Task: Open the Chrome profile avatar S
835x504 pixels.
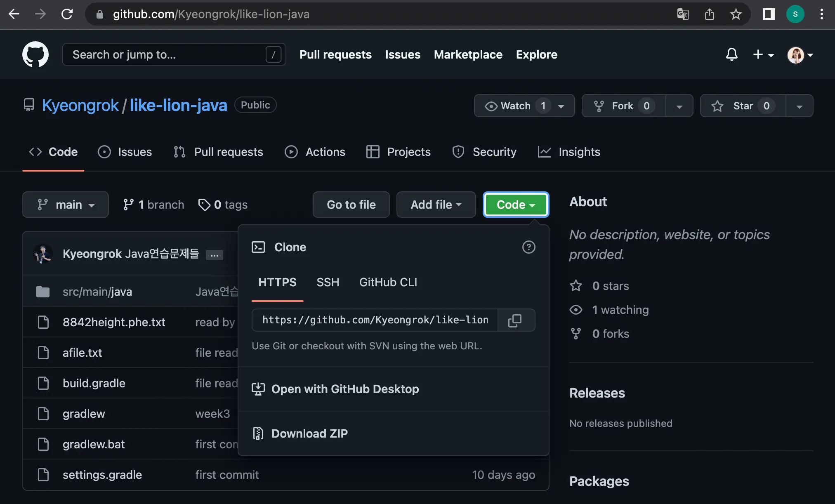Action: coord(795,14)
